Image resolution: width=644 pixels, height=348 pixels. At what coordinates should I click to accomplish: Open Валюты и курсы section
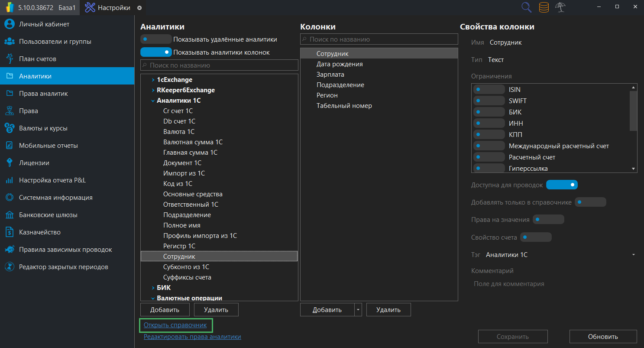point(43,128)
